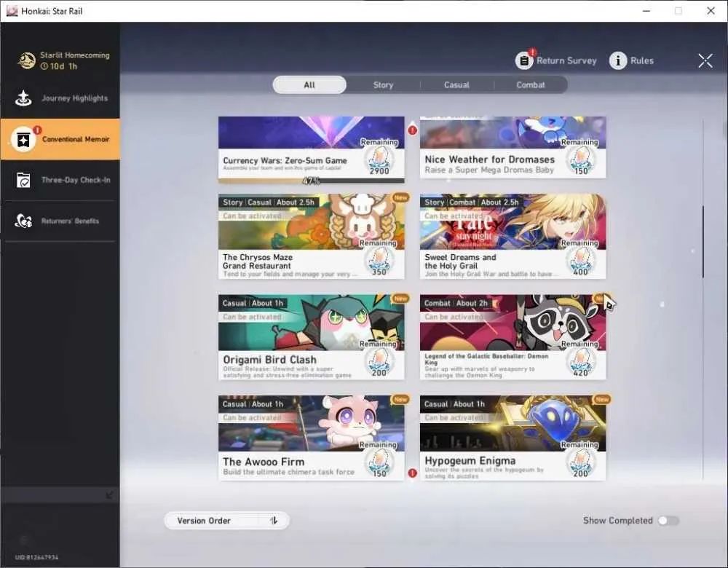This screenshot has height=568, width=728.
Task: Click the jade icon on Nice Weather for Dromases
Action: point(581,160)
